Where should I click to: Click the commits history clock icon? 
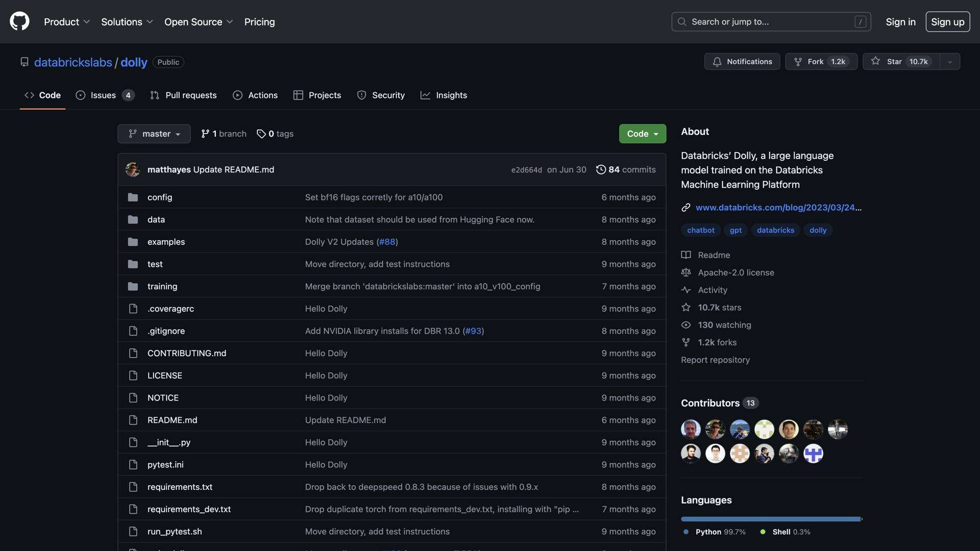click(x=601, y=169)
